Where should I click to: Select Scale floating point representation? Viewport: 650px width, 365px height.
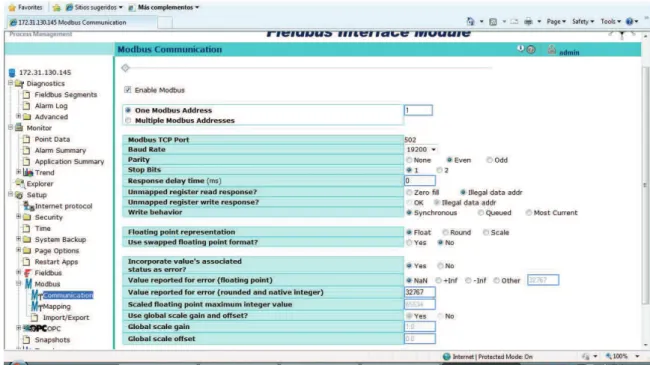pos(486,232)
